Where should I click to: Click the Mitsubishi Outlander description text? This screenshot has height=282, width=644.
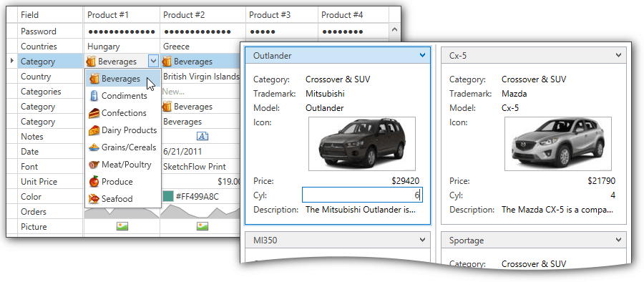[x=361, y=210]
